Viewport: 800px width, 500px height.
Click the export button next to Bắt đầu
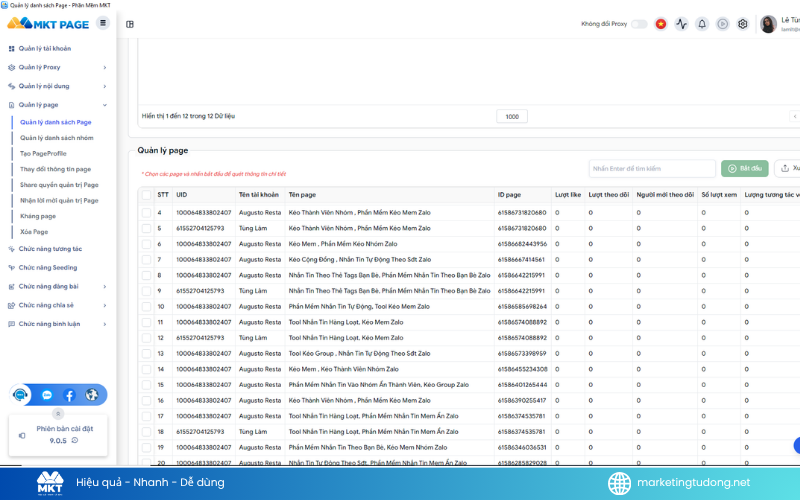click(x=787, y=168)
